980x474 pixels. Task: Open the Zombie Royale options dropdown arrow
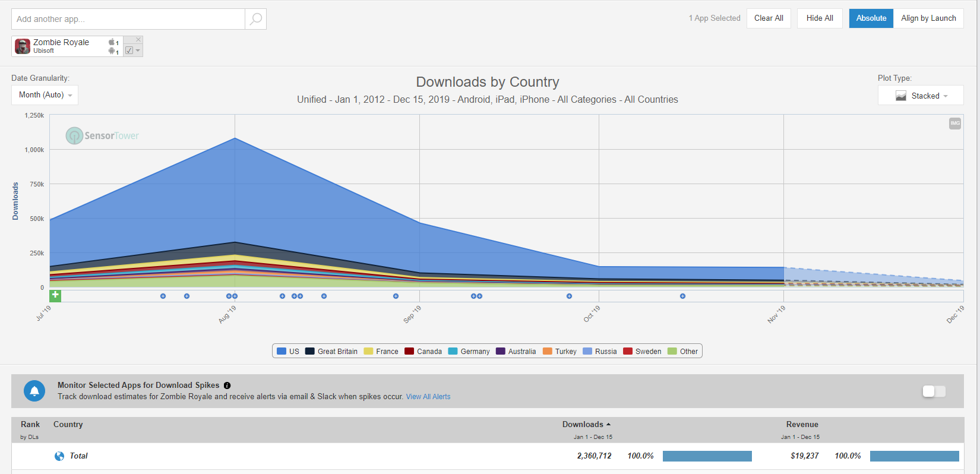[x=138, y=50]
